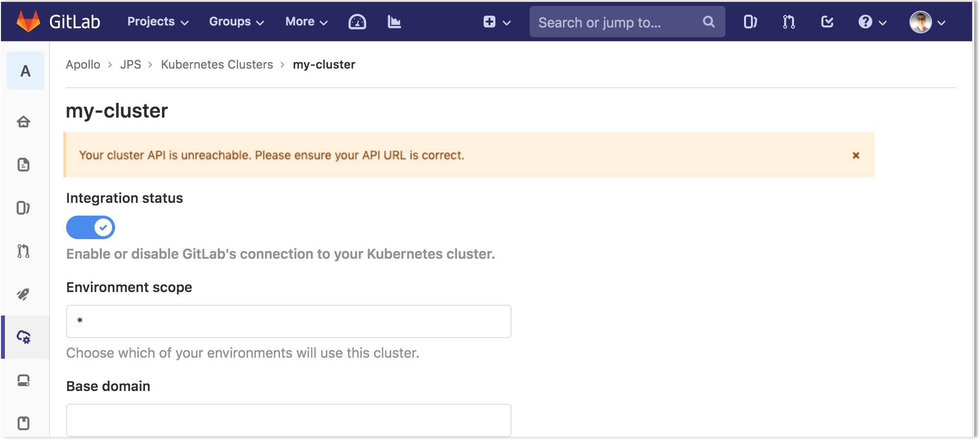Open the activity chart icon in navbar
The width and height of the screenshot is (980, 441).
tap(394, 22)
